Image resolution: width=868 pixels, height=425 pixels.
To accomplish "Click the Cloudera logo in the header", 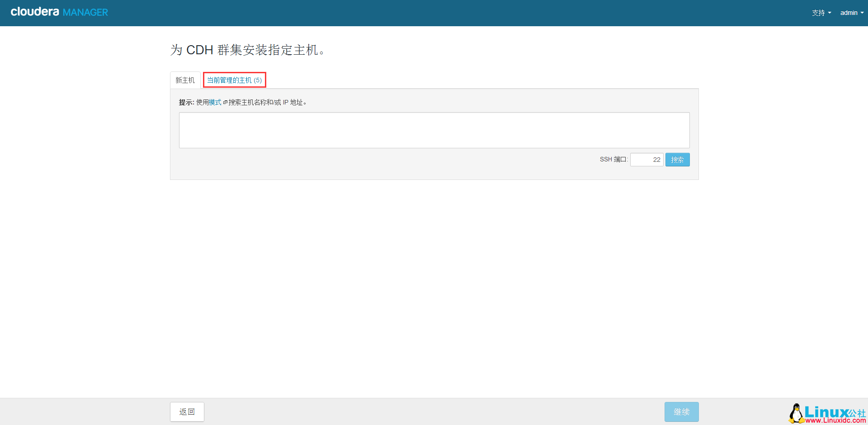I will [x=35, y=12].
